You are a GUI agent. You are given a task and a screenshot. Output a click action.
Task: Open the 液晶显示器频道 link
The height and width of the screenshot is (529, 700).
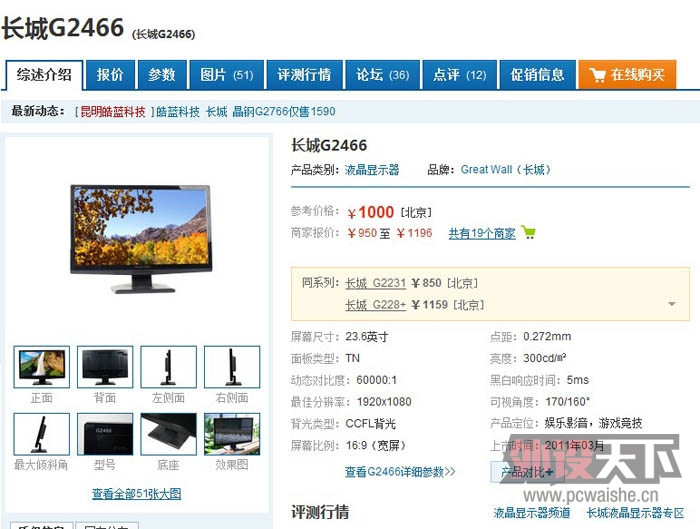(x=532, y=513)
